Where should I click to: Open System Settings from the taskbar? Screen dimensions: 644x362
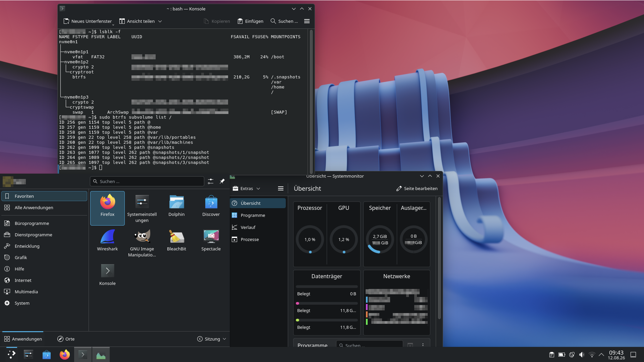29,354
